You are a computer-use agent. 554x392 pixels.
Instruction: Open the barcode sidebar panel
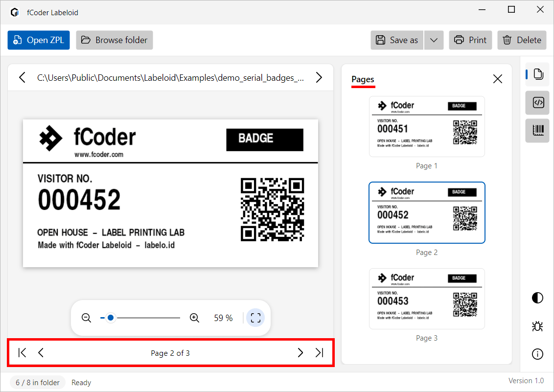pyautogui.click(x=538, y=130)
